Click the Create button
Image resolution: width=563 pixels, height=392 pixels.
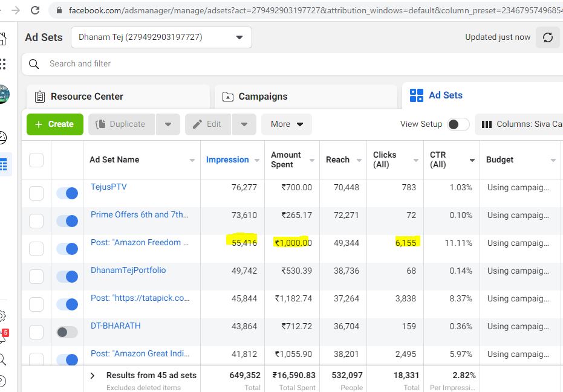coord(55,124)
